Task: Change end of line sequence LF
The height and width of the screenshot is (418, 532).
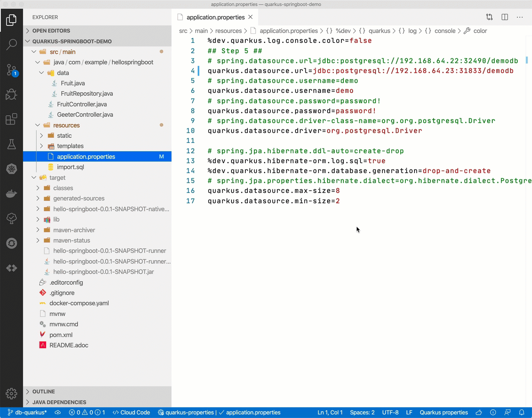Action: point(409,412)
